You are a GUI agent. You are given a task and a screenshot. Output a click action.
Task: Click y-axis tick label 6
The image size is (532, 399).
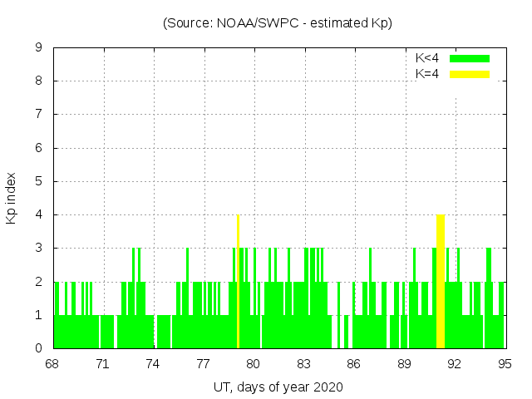(39, 148)
